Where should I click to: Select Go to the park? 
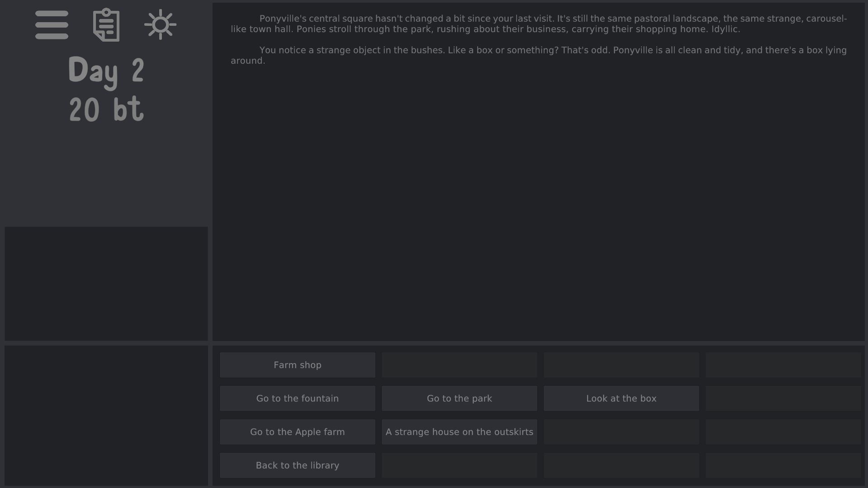pyautogui.click(x=459, y=398)
